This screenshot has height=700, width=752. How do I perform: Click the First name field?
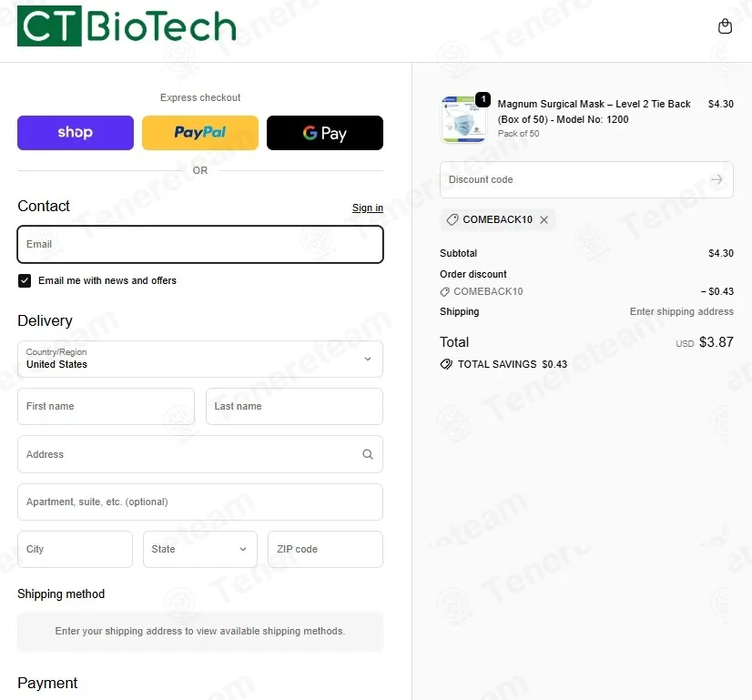tap(106, 406)
